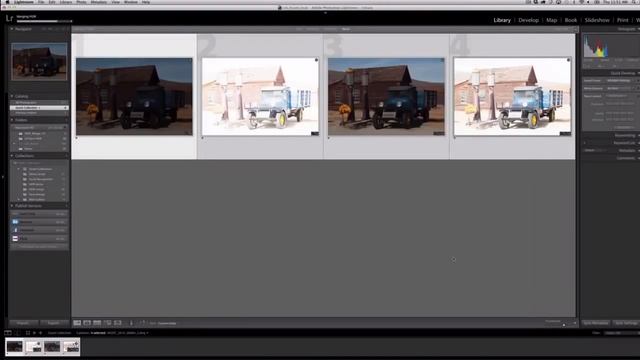Collapse left panel using edge arrow
The width and height of the screenshot is (640, 360).
(3, 177)
